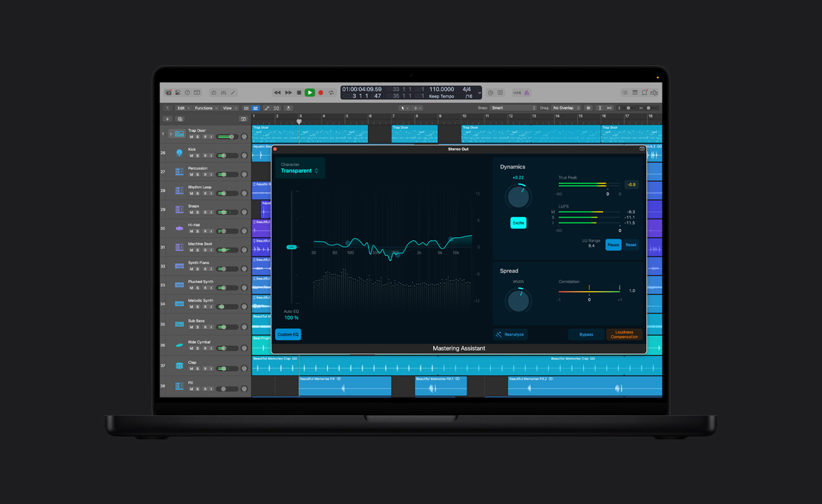
Task: Click the Beautiful Memories Fill.1 region
Action: (441, 385)
